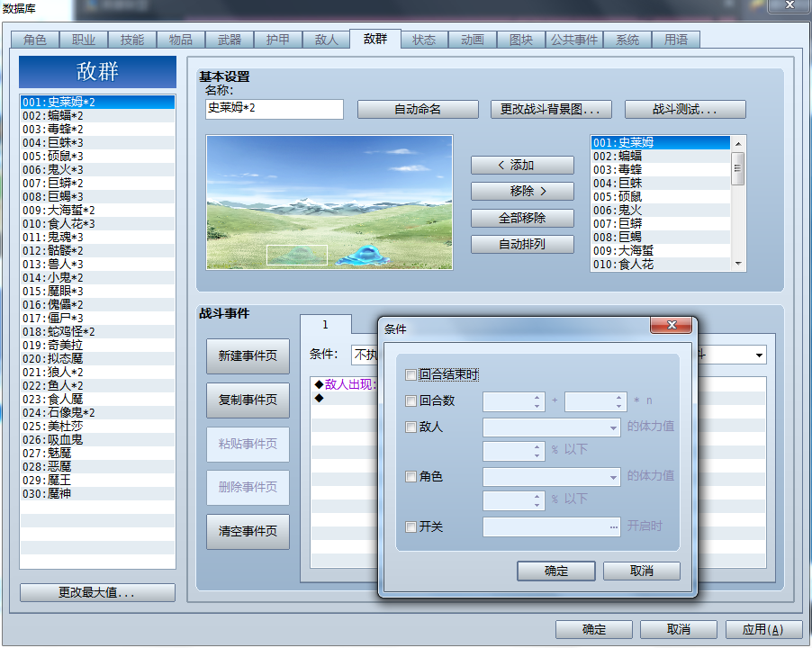The height and width of the screenshot is (648, 812).
Task: Select enemy 009:大海蜇 in the enemy list
Action: pos(661,250)
